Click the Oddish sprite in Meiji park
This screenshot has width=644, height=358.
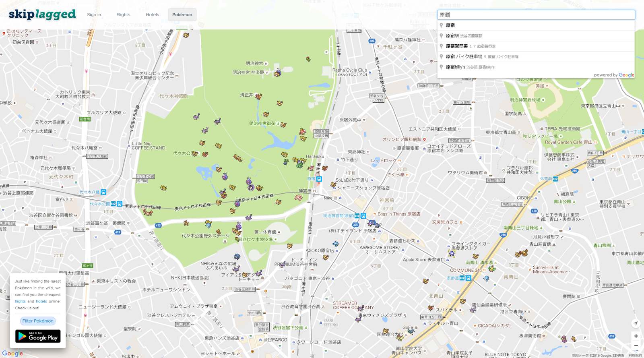[286, 162]
